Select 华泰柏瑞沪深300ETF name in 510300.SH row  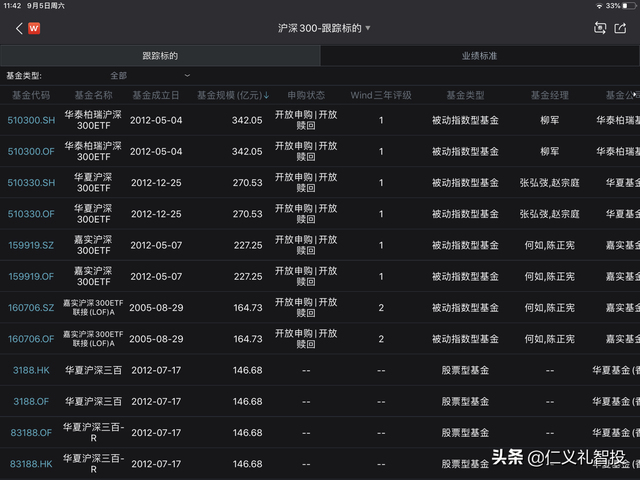93,120
